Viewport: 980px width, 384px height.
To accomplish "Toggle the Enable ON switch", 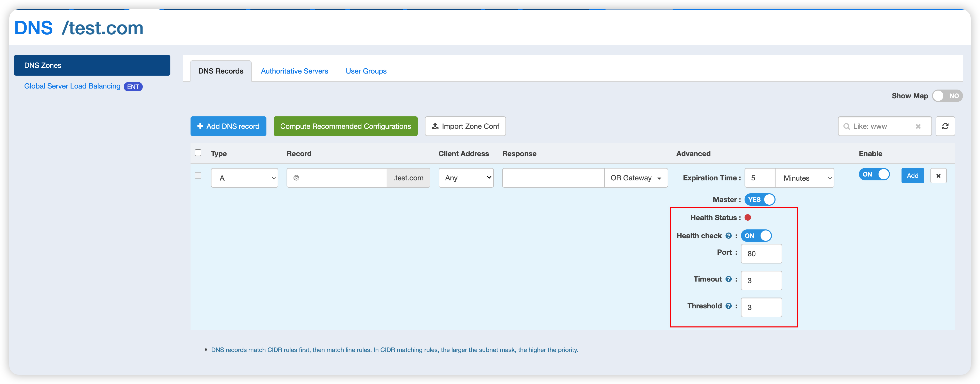I will click(874, 174).
